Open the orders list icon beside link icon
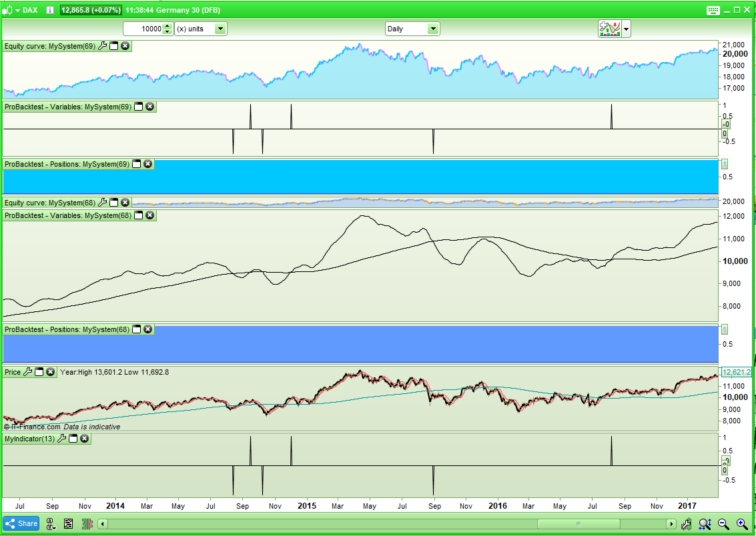The height and width of the screenshot is (536, 756). [x=69, y=523]
